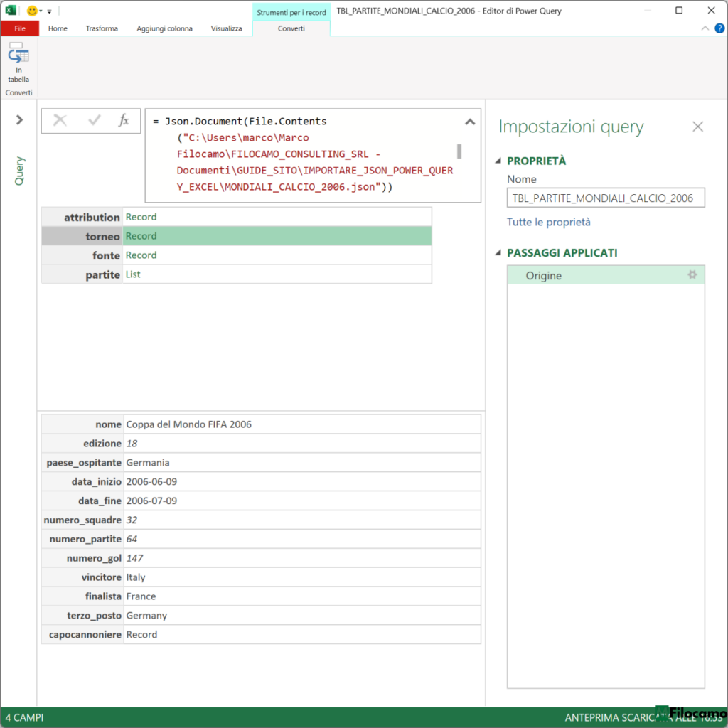This screenshot has width=728, height=728.
Task: Click the help question mark icon
Action: (x=719, y=28)
